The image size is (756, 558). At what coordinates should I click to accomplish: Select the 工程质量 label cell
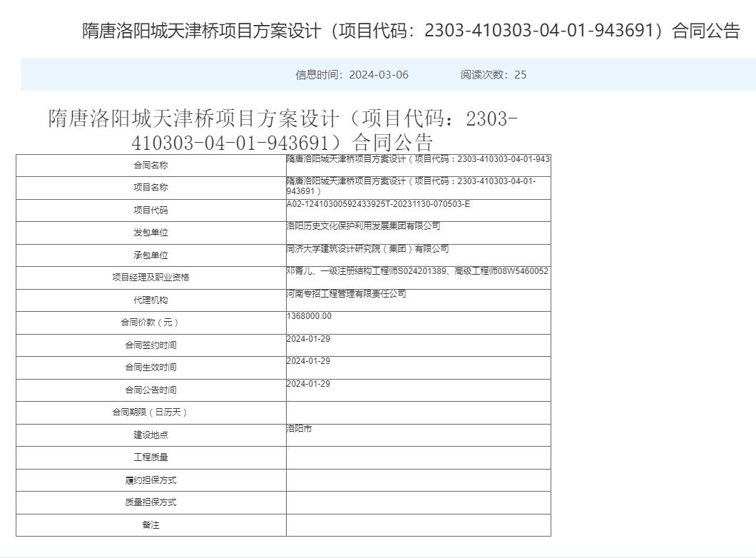click(151, 457)
